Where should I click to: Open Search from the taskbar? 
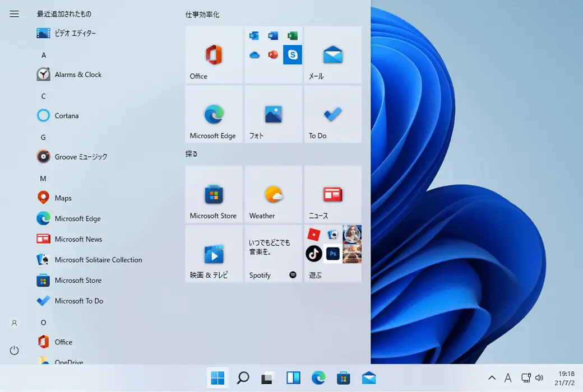click(243, 378)
